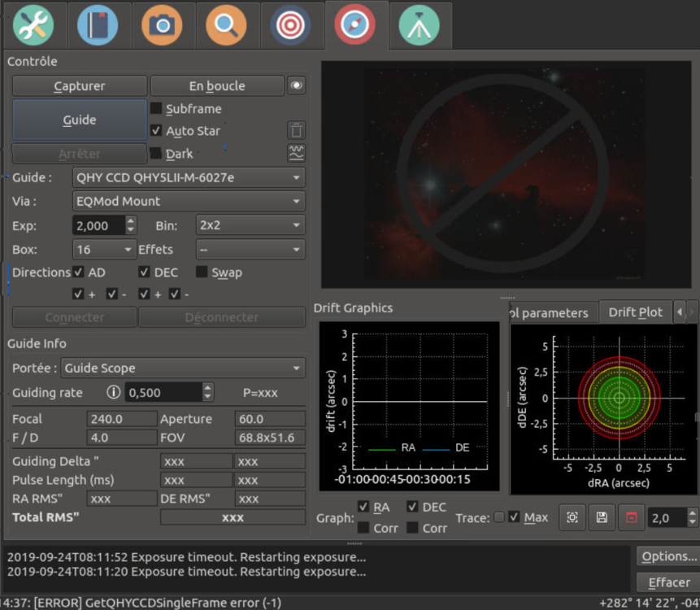The image size is (700, 610).
Task: Select the control parameters tab
Action: tap(548, 312)
